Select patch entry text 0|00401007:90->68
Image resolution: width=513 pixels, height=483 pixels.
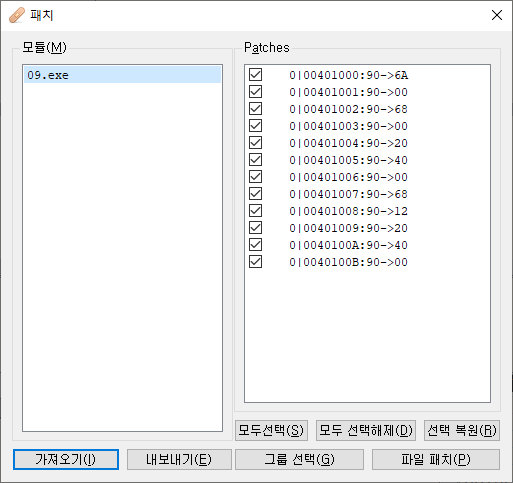pos(348,194)
